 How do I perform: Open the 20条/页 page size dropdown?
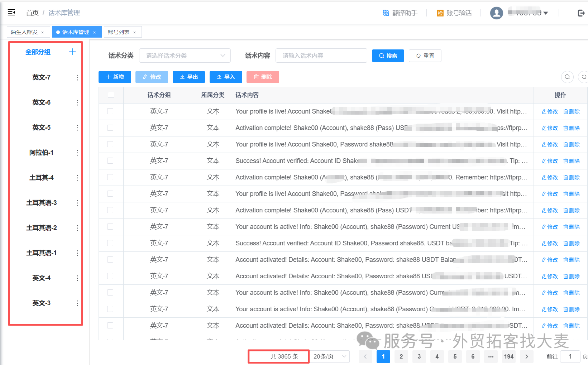[x=329, y=356]
